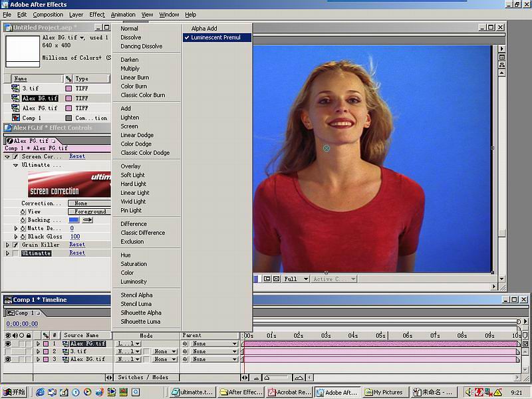Click the blue Backing color swatch

74,220
